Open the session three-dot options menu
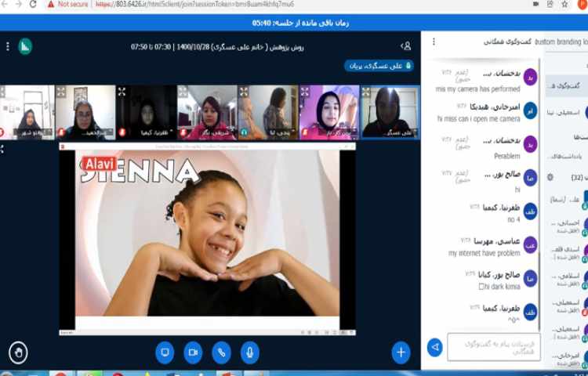Viewport: 588px width, 376px height. (9, 46)
